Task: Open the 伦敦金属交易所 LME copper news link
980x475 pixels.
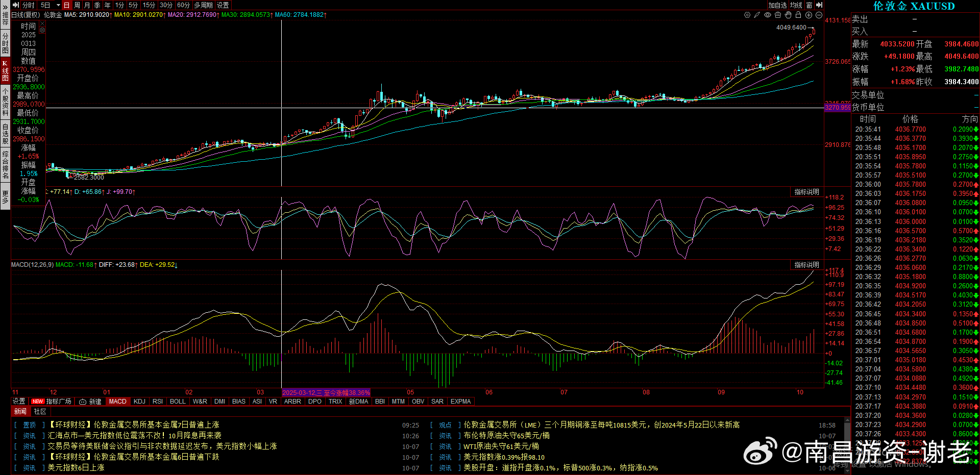Action: coord(601,424)
